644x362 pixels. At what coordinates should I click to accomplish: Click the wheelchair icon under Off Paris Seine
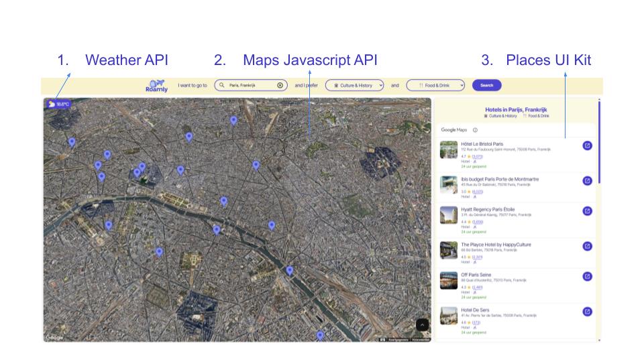pyautogui.click(x=475, y=292)
